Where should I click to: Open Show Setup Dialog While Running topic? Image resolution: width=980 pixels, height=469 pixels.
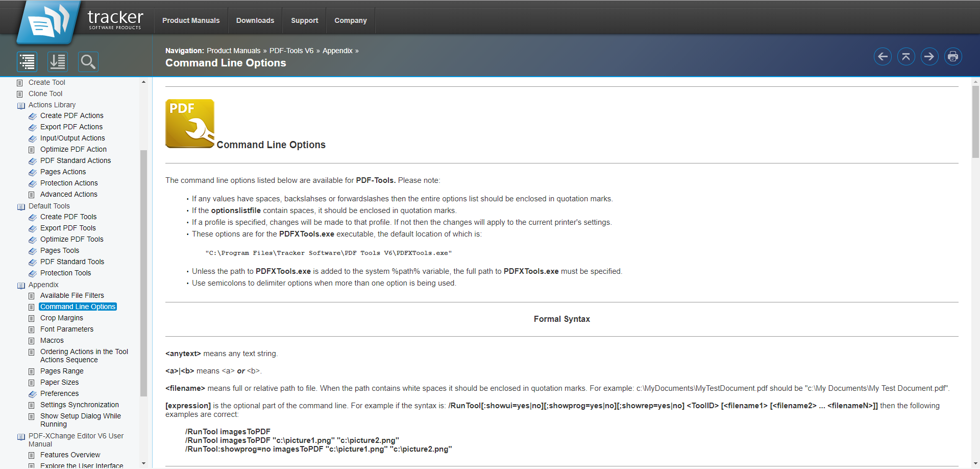click(x=81, y=420)
